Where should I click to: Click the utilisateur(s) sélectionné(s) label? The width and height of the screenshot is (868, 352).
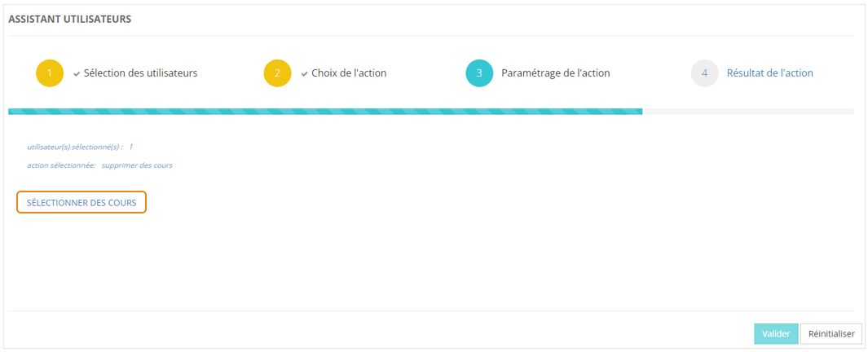coord(75,147)
